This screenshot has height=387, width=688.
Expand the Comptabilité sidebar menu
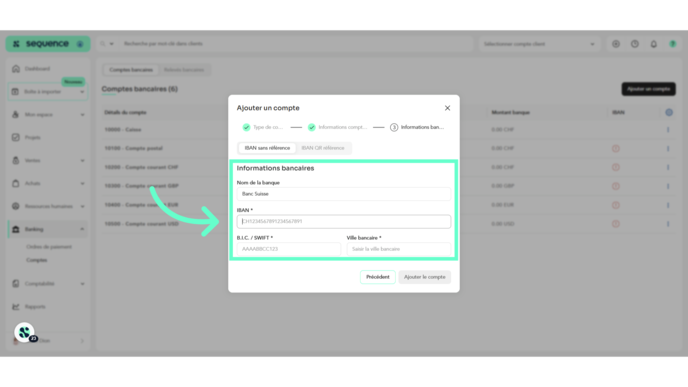point(82,284)
